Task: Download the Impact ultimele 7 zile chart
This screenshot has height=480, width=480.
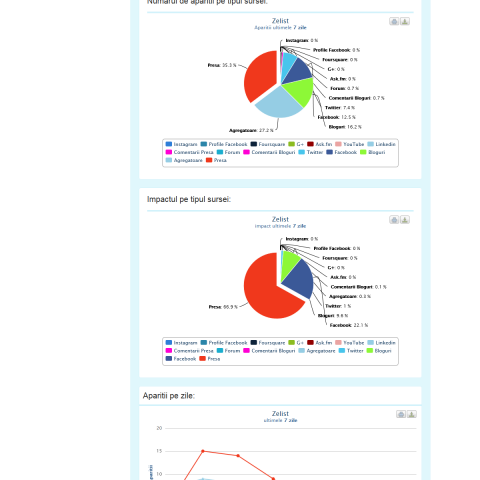Action: coord(405,220)
